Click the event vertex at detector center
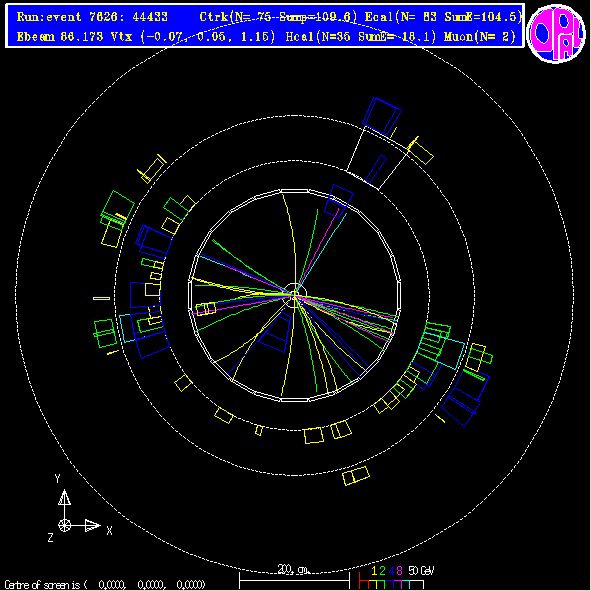 click(294, 295)
